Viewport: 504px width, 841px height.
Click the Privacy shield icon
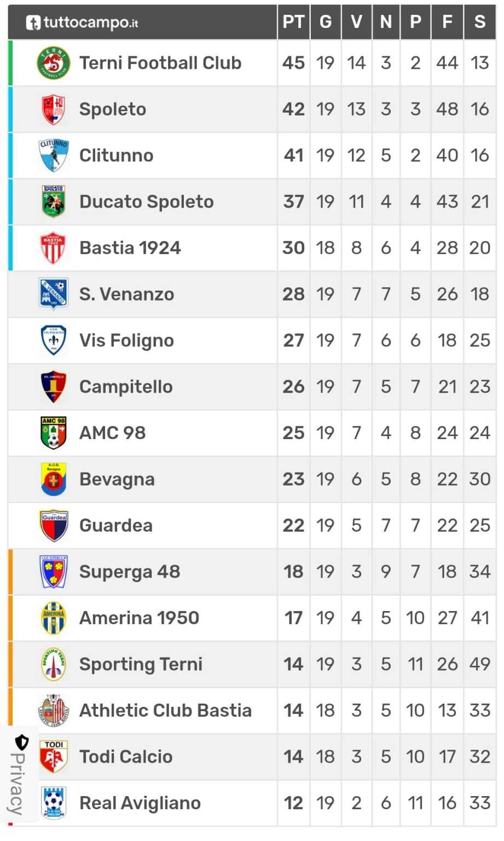(21, 742)
